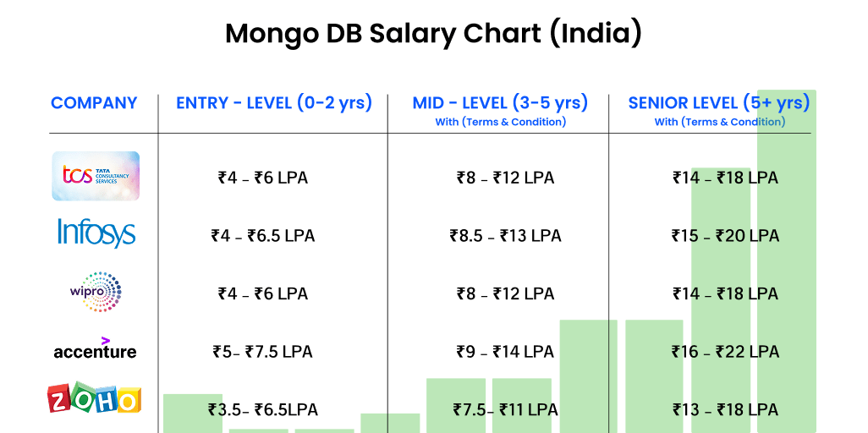Click the Accenture logo
Screen dimensions: 868x433
click(95, 348)
